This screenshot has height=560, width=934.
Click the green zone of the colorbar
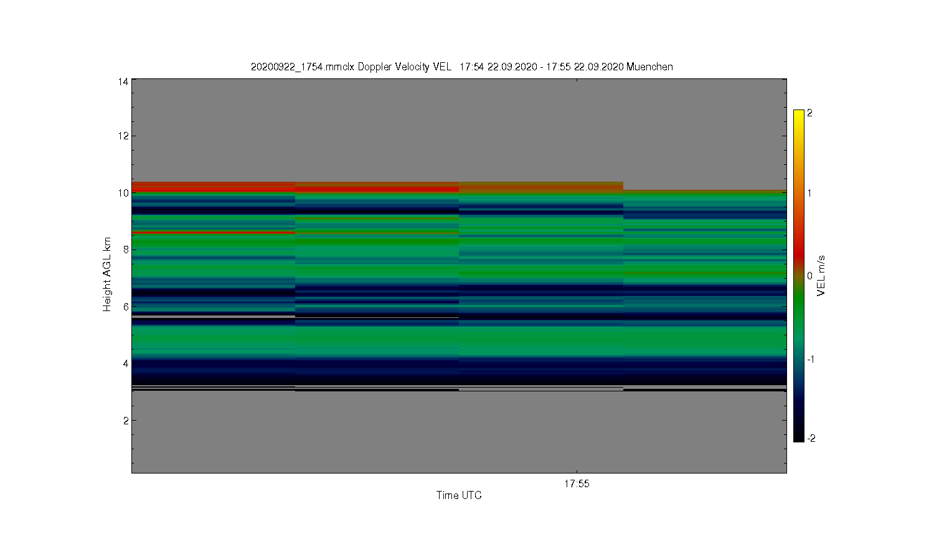799,305
